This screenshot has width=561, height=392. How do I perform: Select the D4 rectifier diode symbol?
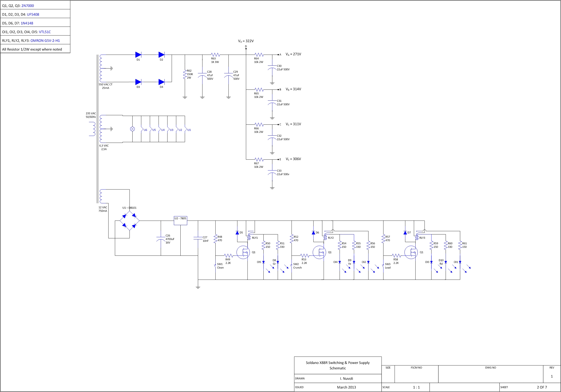pyautogui.click(x=162, y=82)
